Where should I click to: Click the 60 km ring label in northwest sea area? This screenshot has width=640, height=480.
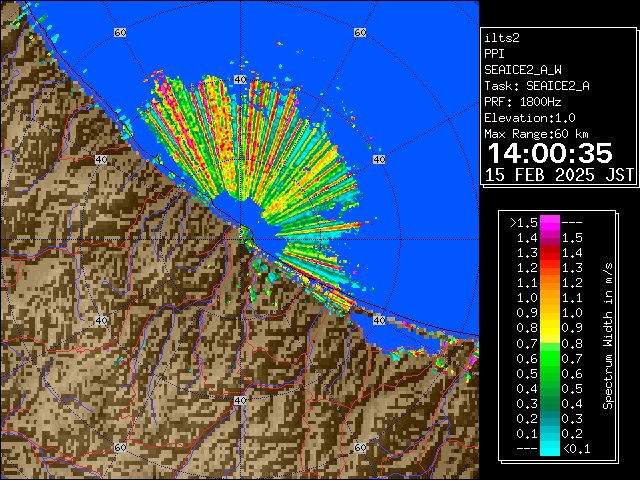coord(120,32)
